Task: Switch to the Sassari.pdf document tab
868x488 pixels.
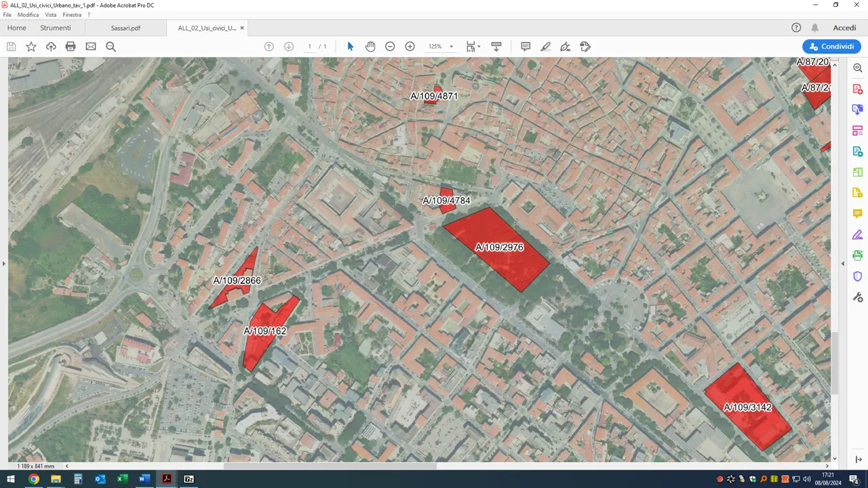Action: [125, 28]
